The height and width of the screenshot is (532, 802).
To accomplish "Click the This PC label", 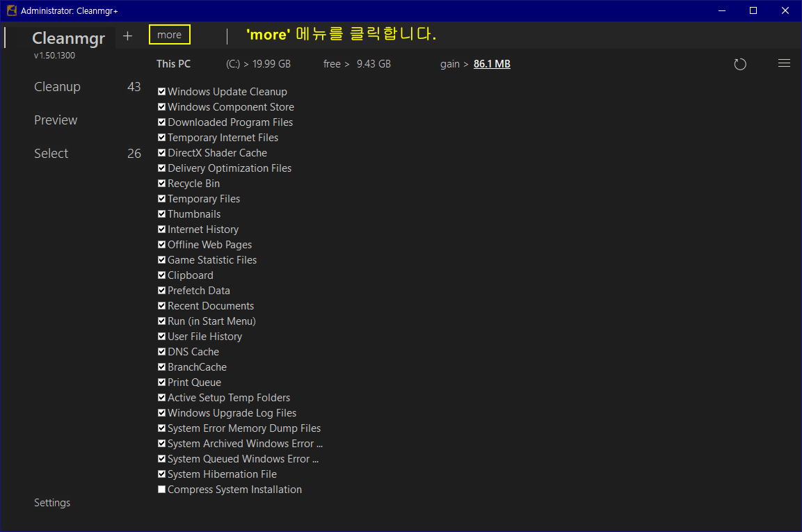I will 173,64.
